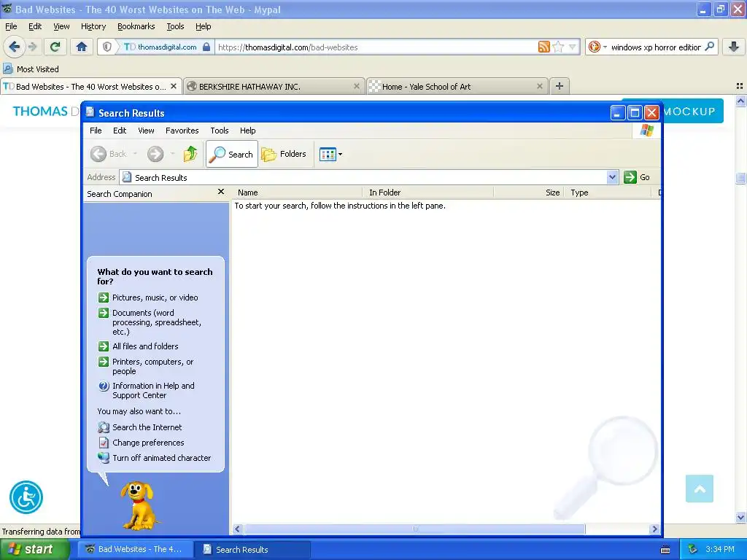Image resolution: width=747 pixels, height=560 pixels.
Task: Open the website accessibility widget
Action: pyautogui.click(x=26, y=497)
